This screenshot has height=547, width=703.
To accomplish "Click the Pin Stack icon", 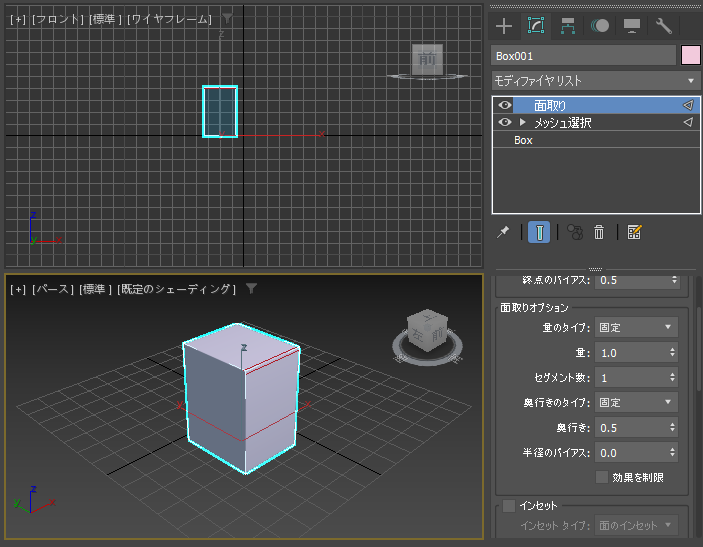I will [503, 232].
